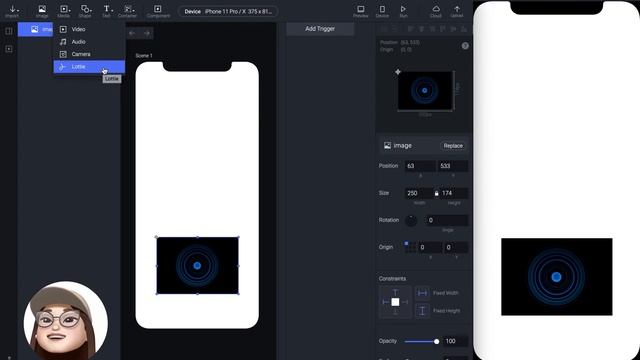Image resolution: width=640 pixels, height=360 pixels.
Task: Click the help question mark icon
Action: (x=465, y=46)
